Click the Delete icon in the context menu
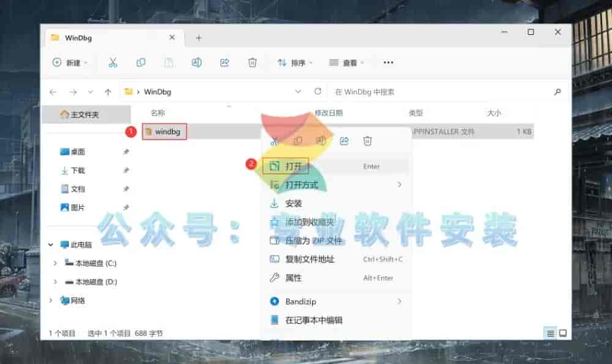 pos(367,141)
